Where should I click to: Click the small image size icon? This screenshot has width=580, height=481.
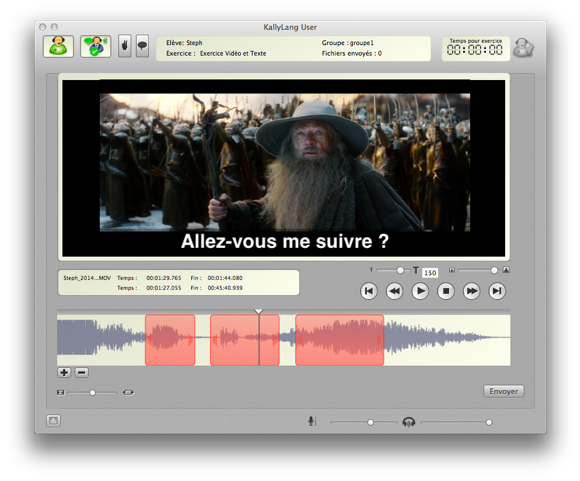tap(452, 270)
